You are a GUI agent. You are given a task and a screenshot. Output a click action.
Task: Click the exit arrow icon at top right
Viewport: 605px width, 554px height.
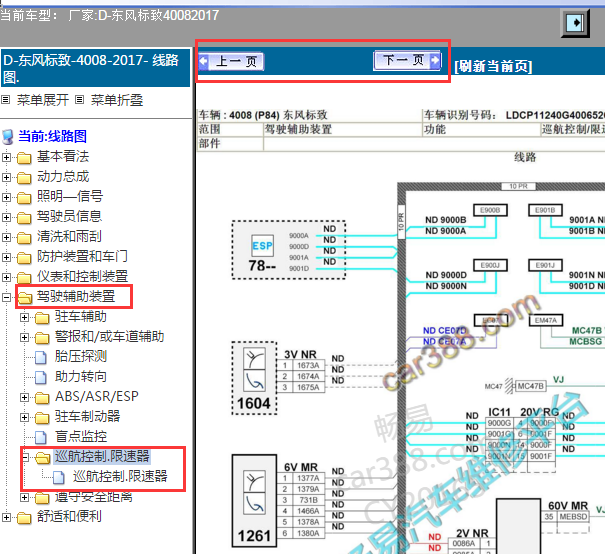click(x=575, y=23)
